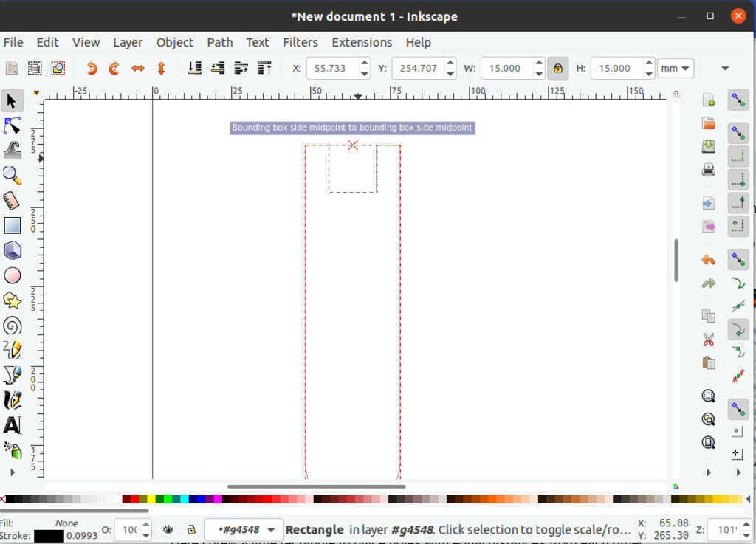Raise selection to top
This screenshot has width=756, height=544.
[264, 69]
